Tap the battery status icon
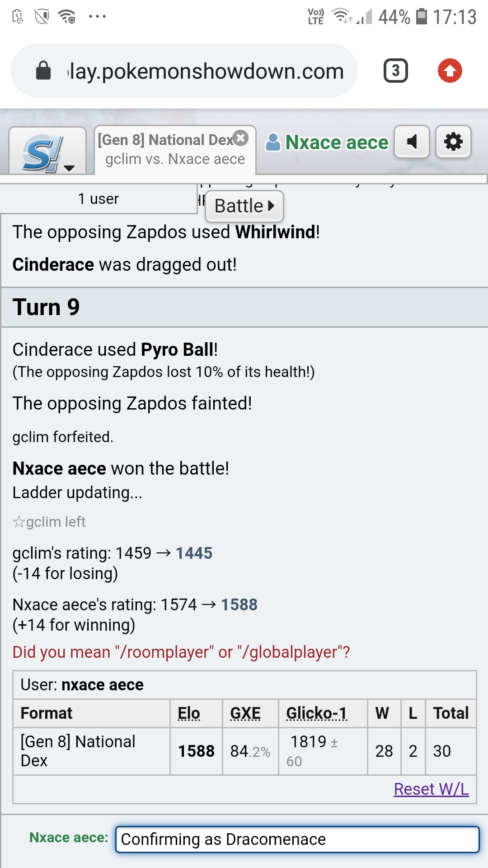This screenshot has width=488, height=868. 421,17
